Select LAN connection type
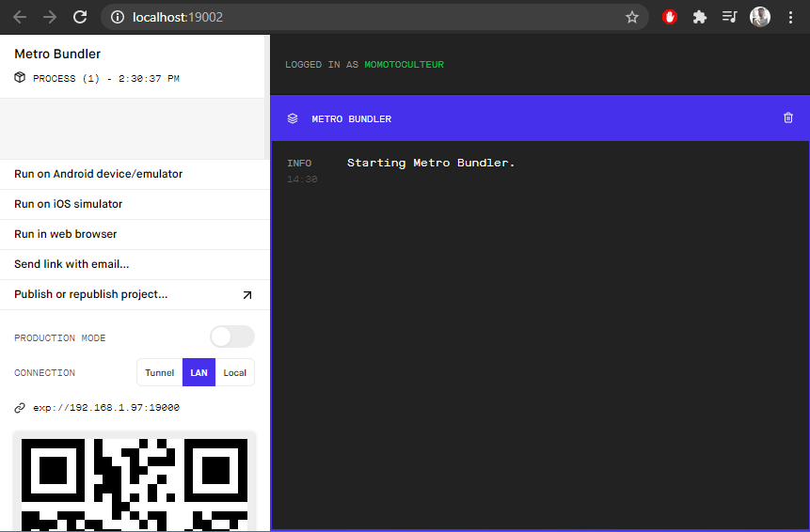This screenshot has height=532, width=810. tap(199, 373)
